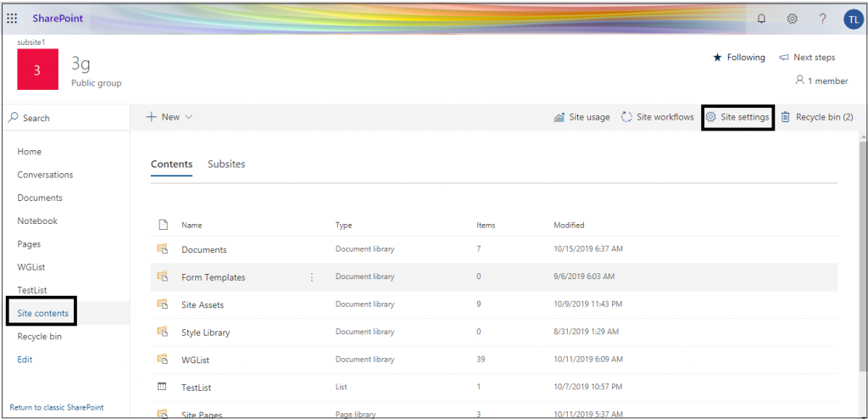The image size is (868, 419).
Task: Sort by the Items column header
Action: coord(486,225)
